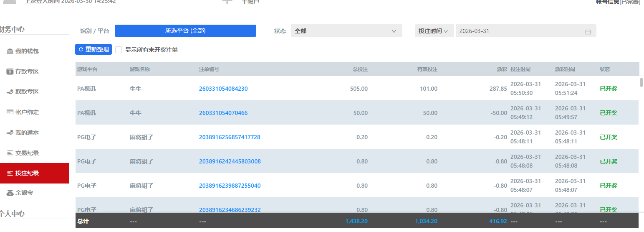Expand the 投注时间 dropdown selector
Viewport: 644px width, 232px height.
point(434,31)
